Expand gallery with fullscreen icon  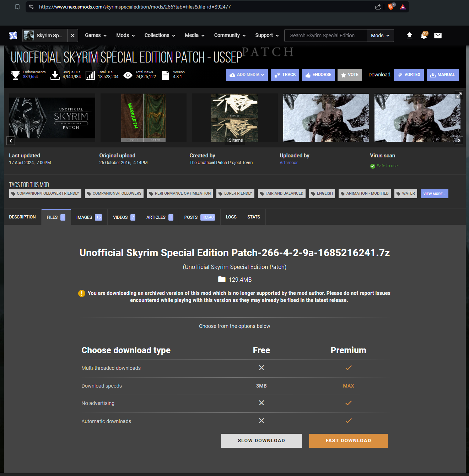(x=459, y=95)
